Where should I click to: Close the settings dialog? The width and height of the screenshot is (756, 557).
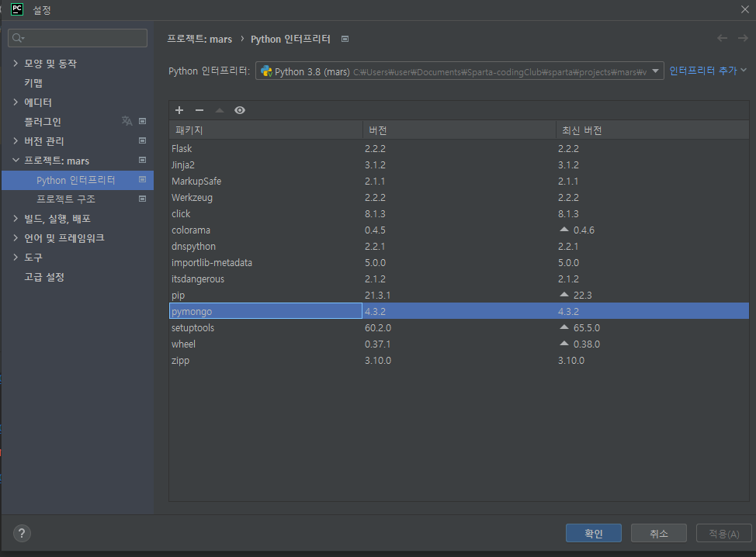pos(745,9)
